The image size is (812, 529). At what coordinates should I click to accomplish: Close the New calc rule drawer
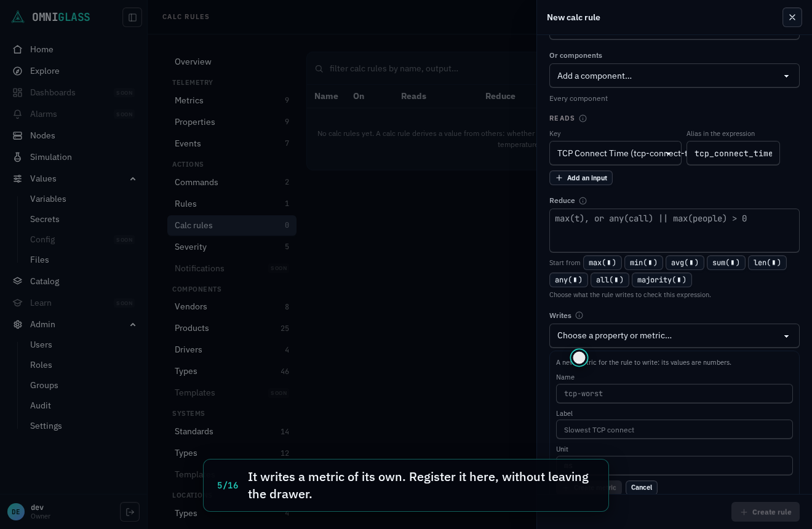click(792, 17)
